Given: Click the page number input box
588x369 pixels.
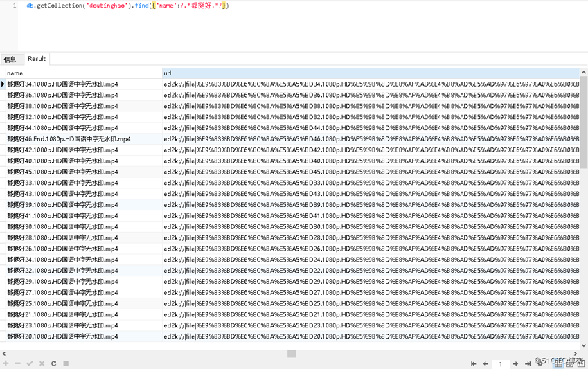Looking at the screenshot, I should pos(501,363).
